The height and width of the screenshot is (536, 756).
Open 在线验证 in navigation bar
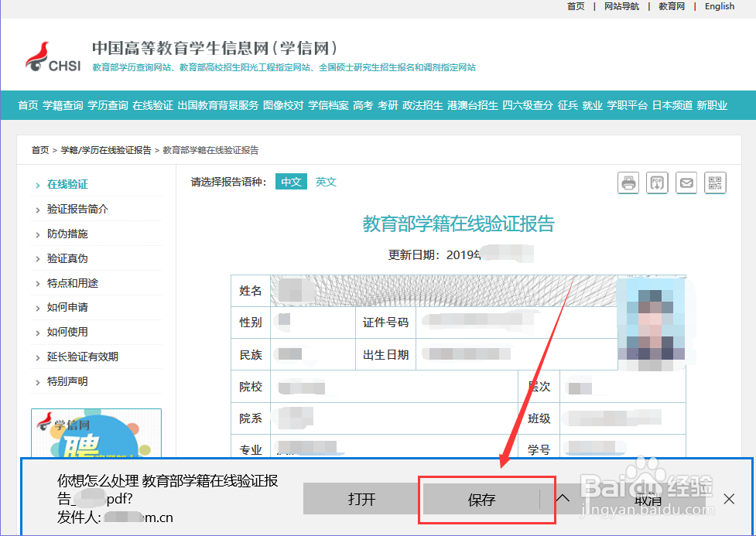click(x=153, y=105)
